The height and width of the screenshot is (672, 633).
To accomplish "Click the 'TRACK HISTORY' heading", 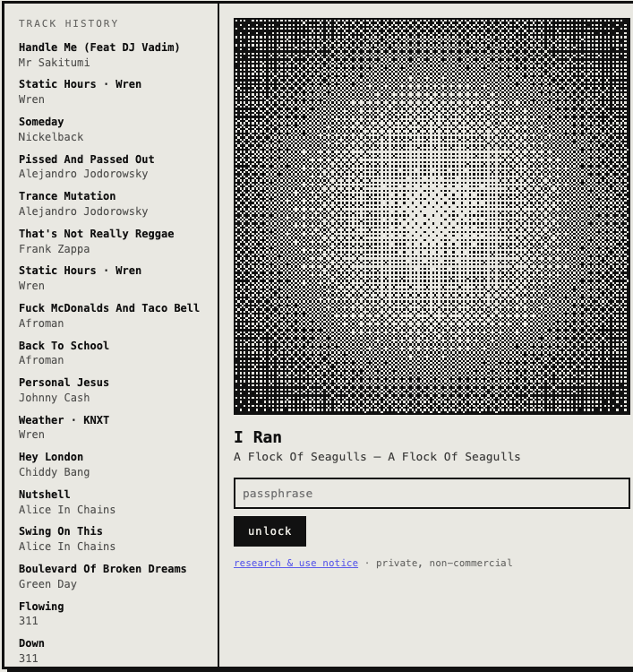I will [68, 23].
